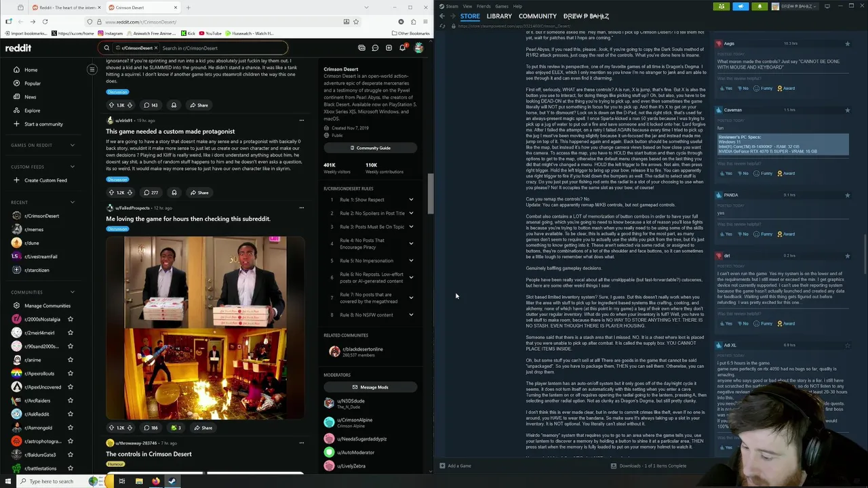This screenshot has width=868, height=488.
Task: Collapse the Custom Feeds section
Action: point(73,167)
